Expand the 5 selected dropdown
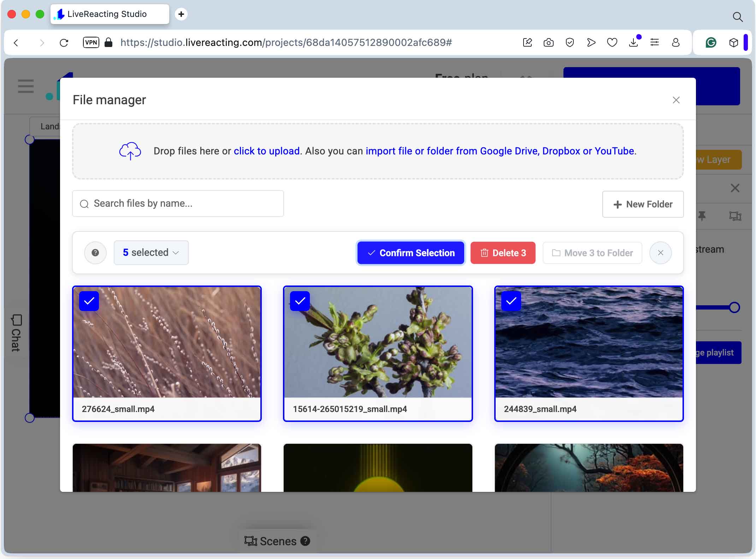This screenshot has height=559, width=756. click(x=151, y=253)
